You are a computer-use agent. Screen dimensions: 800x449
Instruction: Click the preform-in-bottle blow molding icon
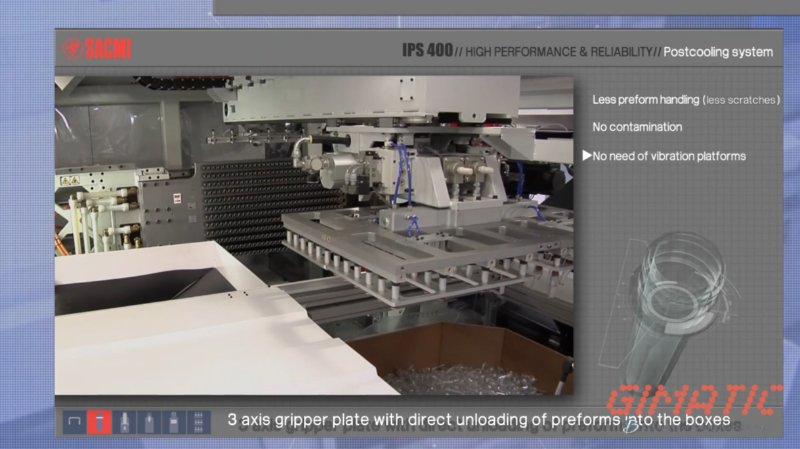[x=124, y=422]
